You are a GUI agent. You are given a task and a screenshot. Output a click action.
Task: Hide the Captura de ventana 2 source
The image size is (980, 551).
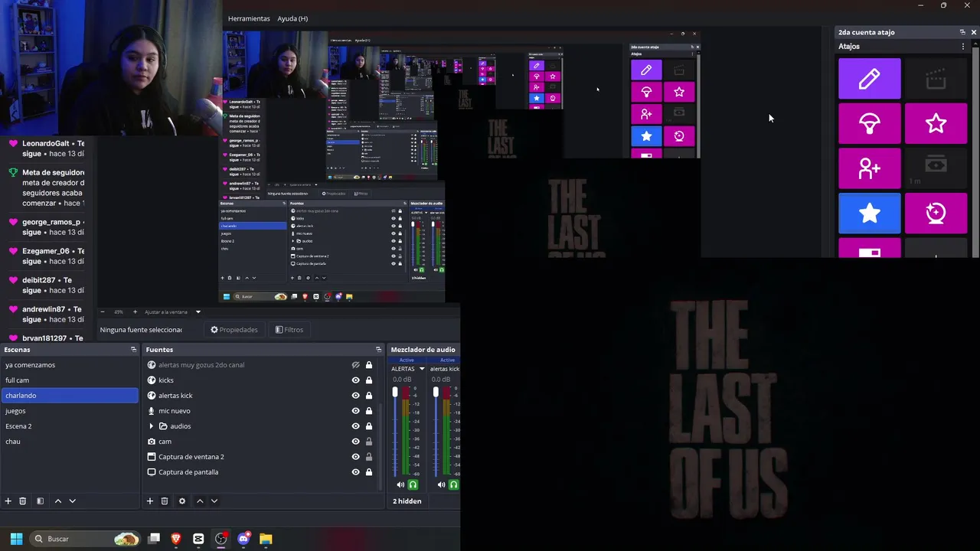click(355, 457)
